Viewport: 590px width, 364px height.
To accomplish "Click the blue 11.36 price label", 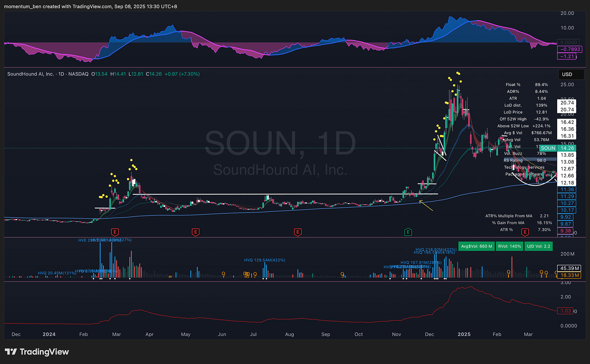I will point(567,189).
